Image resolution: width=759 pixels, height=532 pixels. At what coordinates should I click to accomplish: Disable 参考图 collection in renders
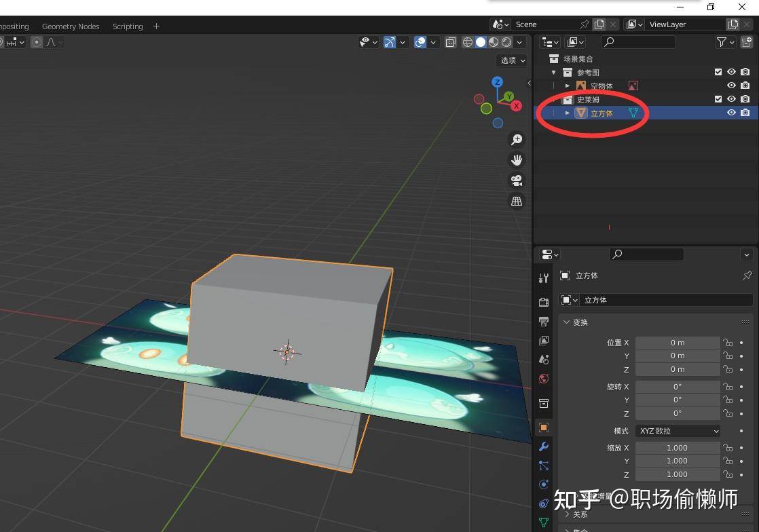click(x=745, y=72)
